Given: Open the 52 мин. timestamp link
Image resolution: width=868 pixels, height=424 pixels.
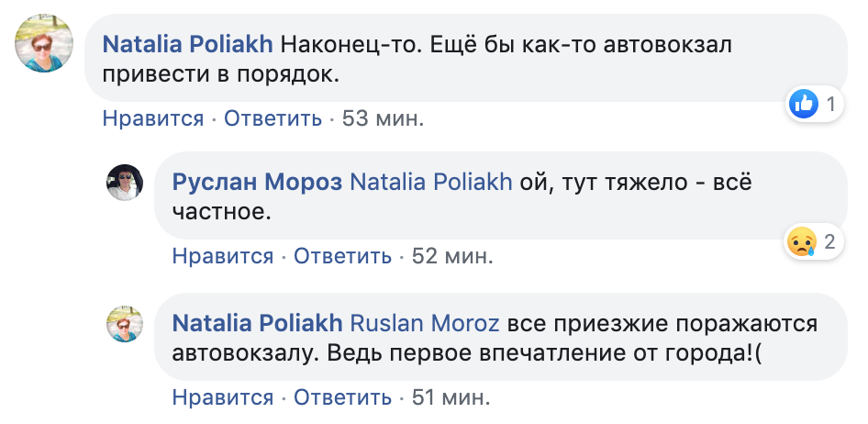Looking at the screenshot, I should point(452,256).
